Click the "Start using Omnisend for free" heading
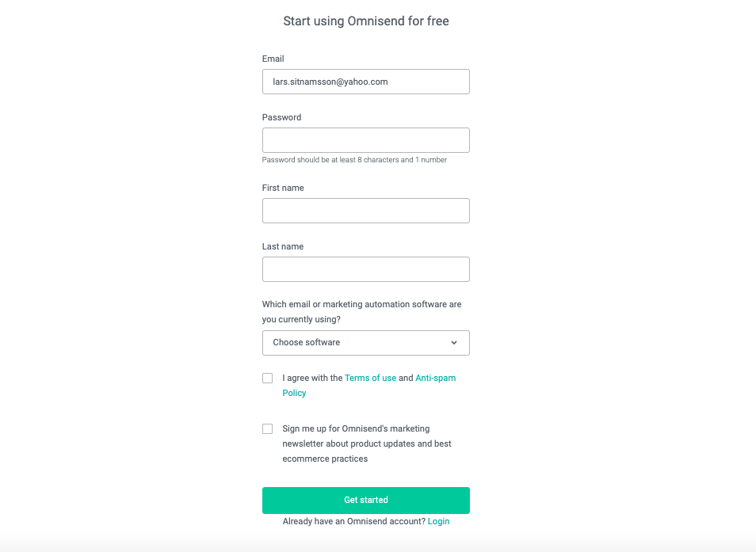This screenshot has width=756, height=552. (366, 21)
